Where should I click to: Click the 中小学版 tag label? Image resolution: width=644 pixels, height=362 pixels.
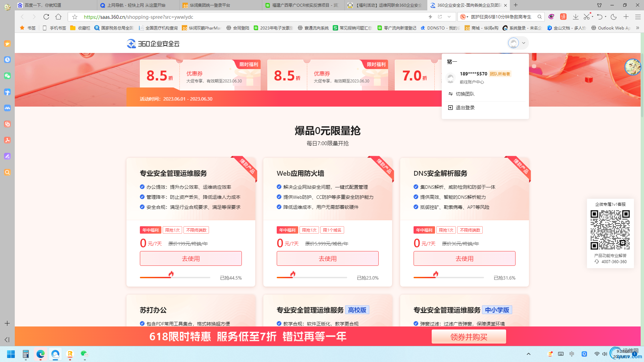pos(497,310)
